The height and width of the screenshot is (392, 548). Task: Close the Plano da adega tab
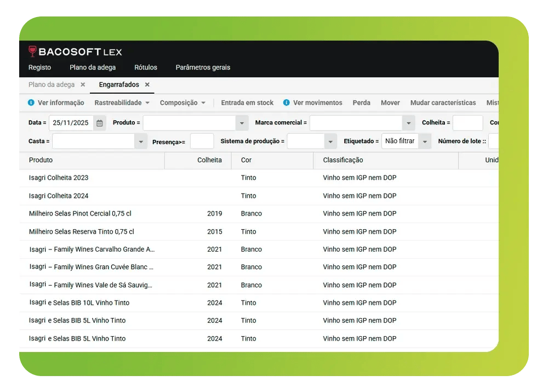[83, 85]
